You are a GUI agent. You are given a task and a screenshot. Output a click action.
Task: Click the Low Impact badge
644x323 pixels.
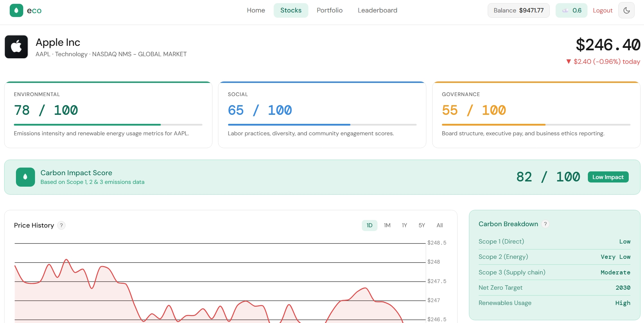(608, 177)
